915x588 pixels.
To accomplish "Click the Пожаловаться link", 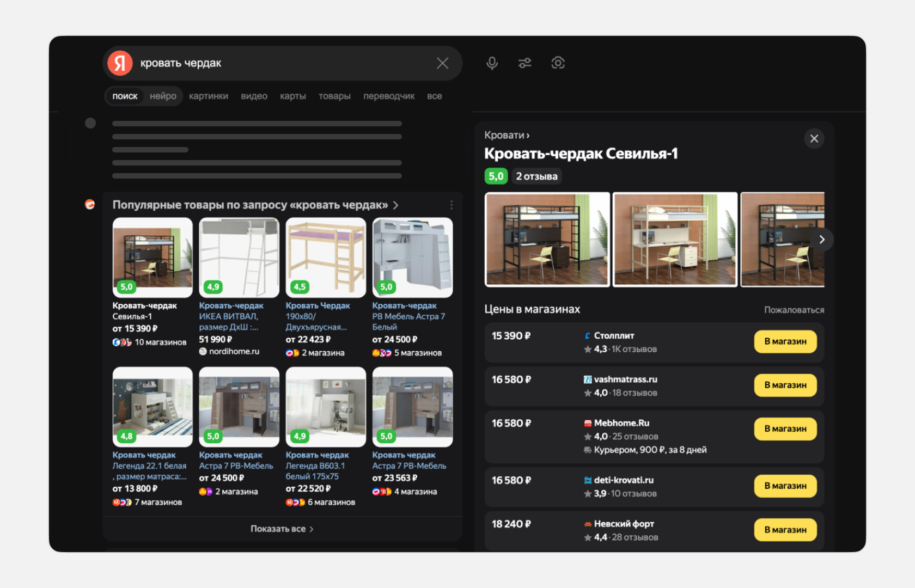I will pyautogui.click(x=794, y=310).
